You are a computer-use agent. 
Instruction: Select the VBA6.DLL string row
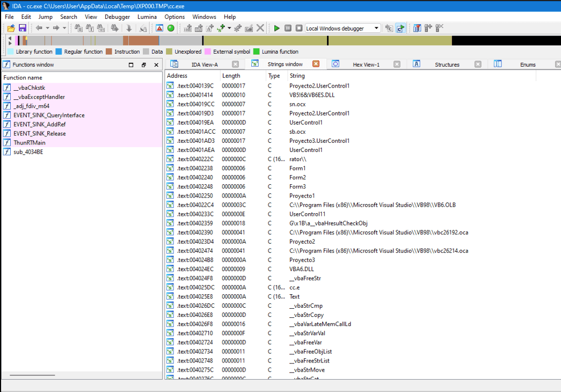pyautogui.click(x=301, y=269)
